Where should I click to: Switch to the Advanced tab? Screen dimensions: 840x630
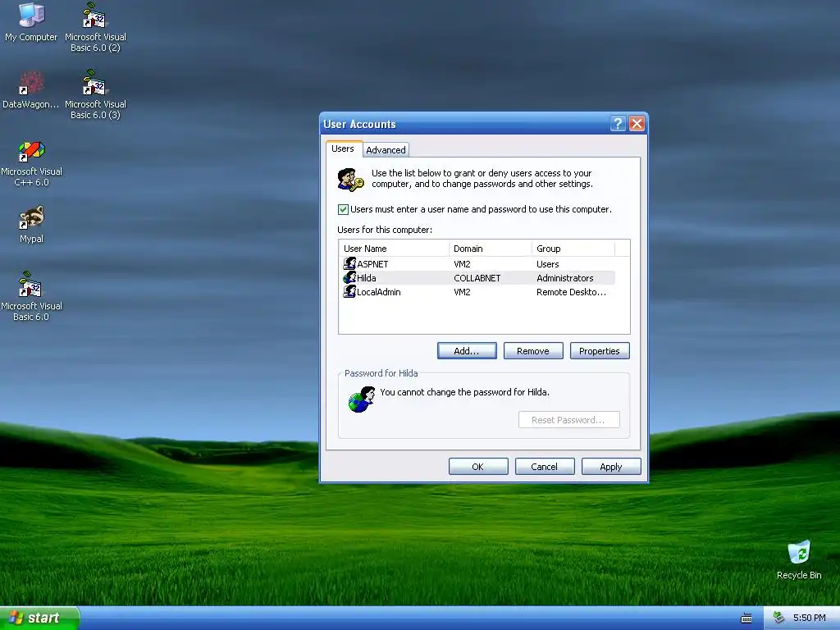coord(386,150)
